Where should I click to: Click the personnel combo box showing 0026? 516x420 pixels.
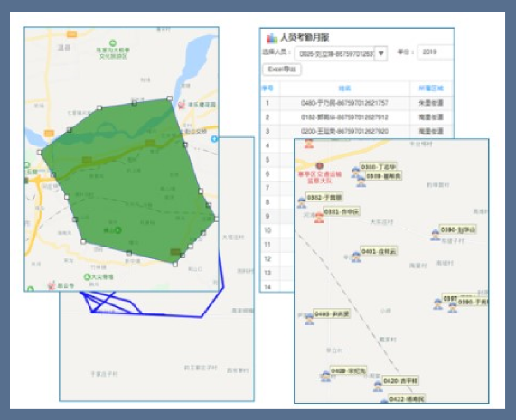click(x=341, y=53)
